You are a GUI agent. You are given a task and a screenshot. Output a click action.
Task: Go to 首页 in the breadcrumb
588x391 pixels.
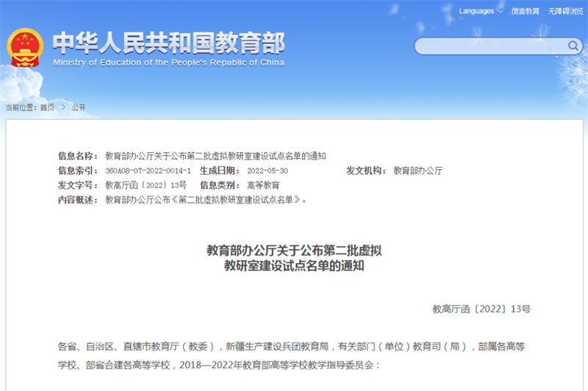pos(47,107)
